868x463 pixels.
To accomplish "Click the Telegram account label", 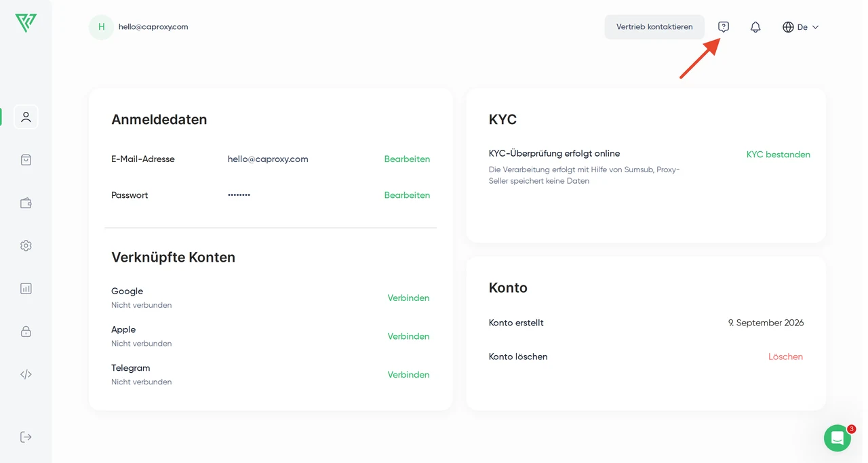I will tap(131, 368).
